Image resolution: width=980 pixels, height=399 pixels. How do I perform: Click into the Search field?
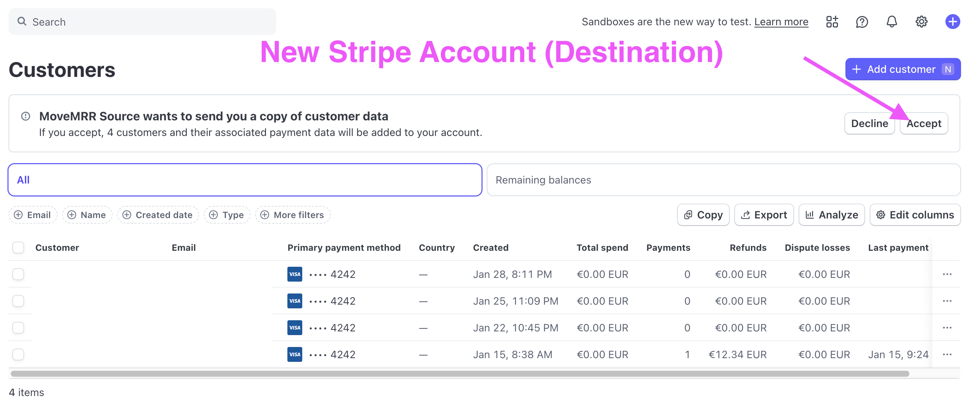142,22
